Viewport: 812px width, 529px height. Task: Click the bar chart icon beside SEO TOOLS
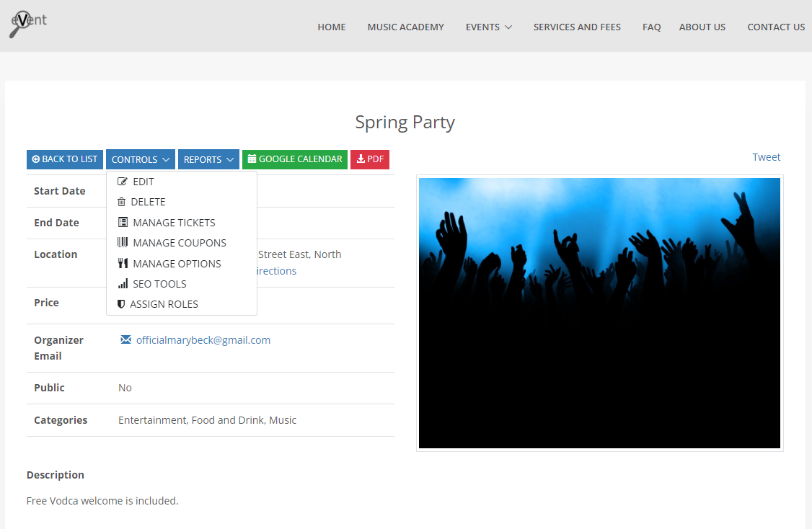[123, 284]
